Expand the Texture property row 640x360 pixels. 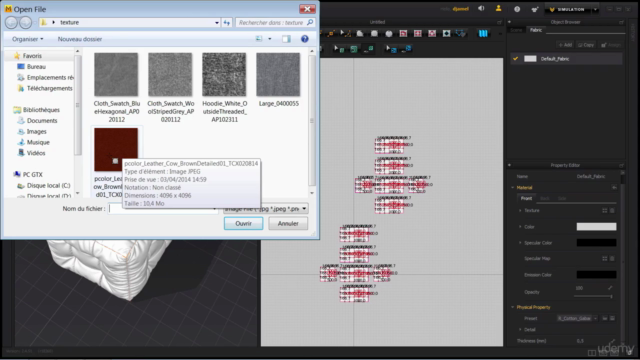520,211
